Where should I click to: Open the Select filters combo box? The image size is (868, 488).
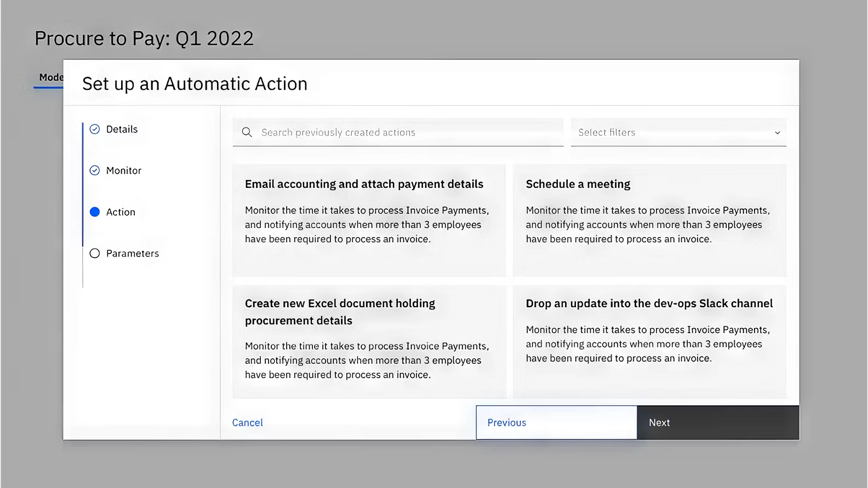[677, 133]
